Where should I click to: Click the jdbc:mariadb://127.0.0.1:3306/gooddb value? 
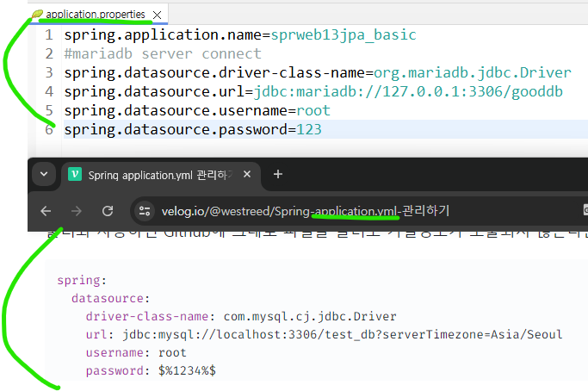(x=408, y=92)
